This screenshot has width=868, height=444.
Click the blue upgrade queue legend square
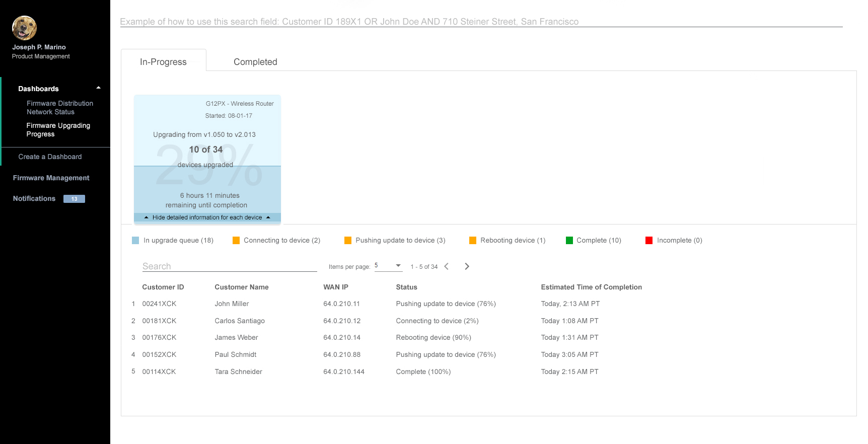pyautogui.click(x=135, y=241)
